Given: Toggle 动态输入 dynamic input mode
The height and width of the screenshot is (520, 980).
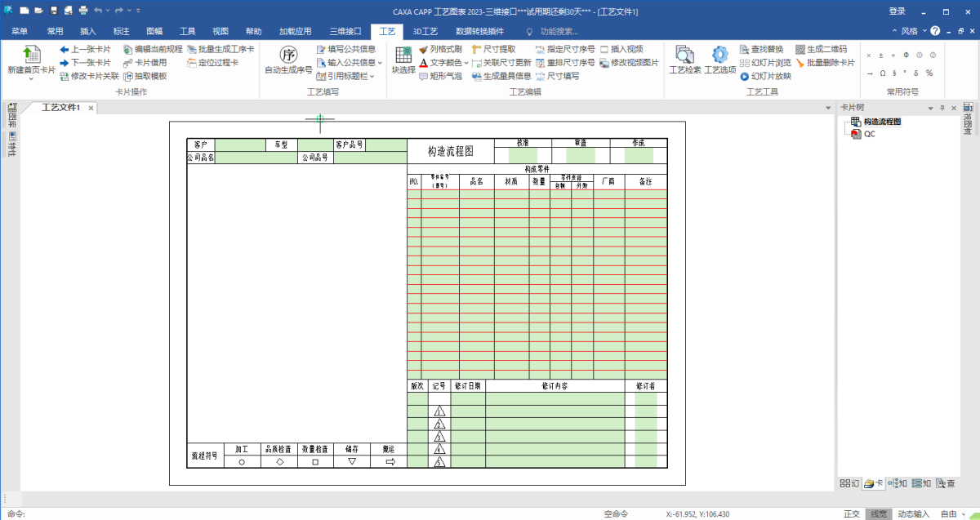Looking at the screenshot, I should 913,513.
